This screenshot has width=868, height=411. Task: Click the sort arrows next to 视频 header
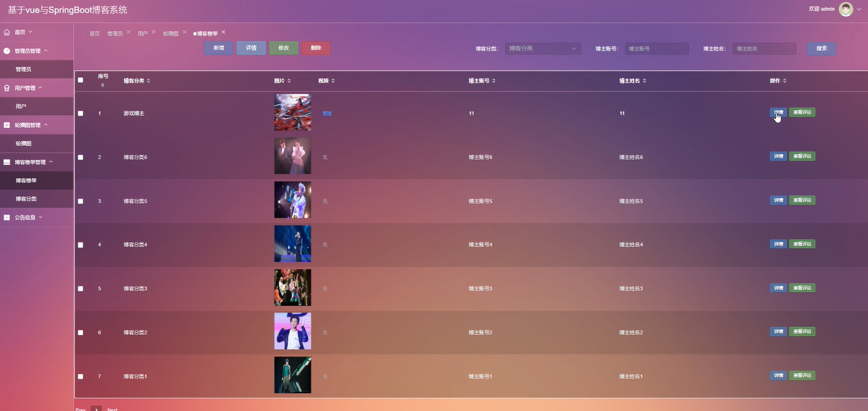[333, 81]
